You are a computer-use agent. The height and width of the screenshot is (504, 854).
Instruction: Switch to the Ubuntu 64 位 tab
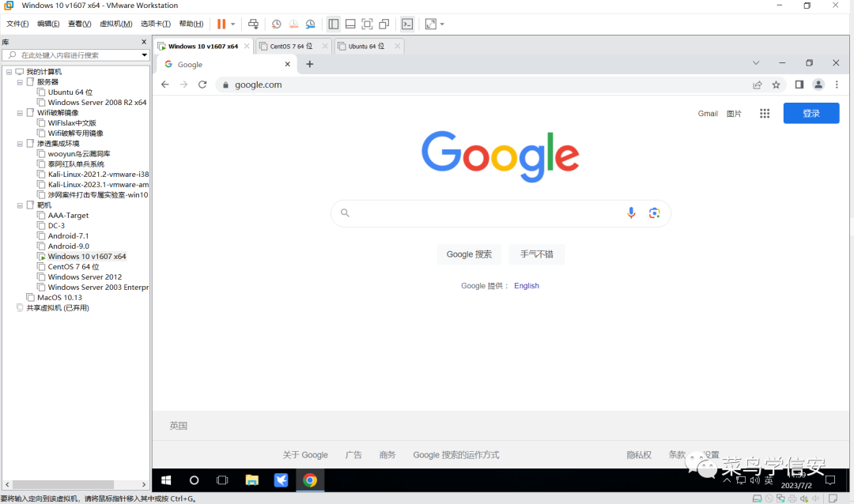(366, 47)
